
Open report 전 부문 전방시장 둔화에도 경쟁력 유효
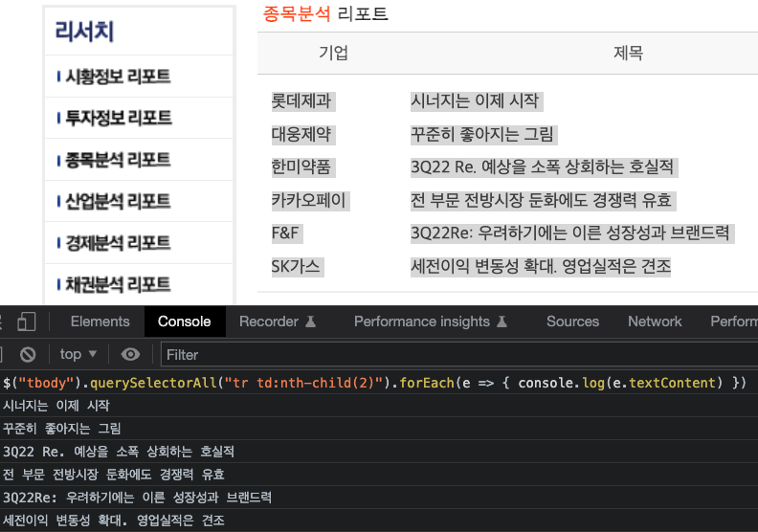pyautogui.click(x=541, y=200)
